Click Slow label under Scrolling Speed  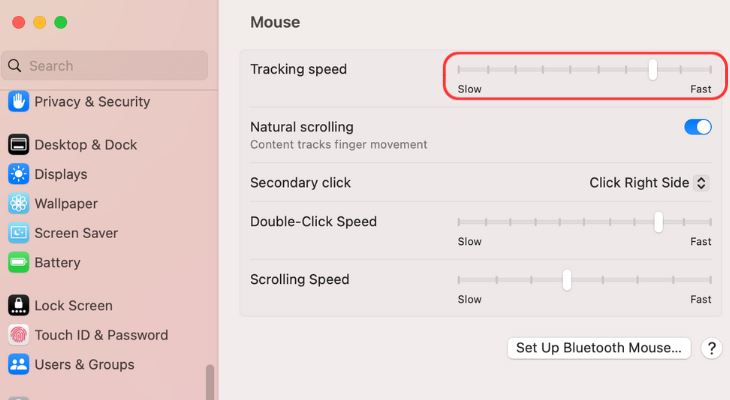(x=469, y=299)
